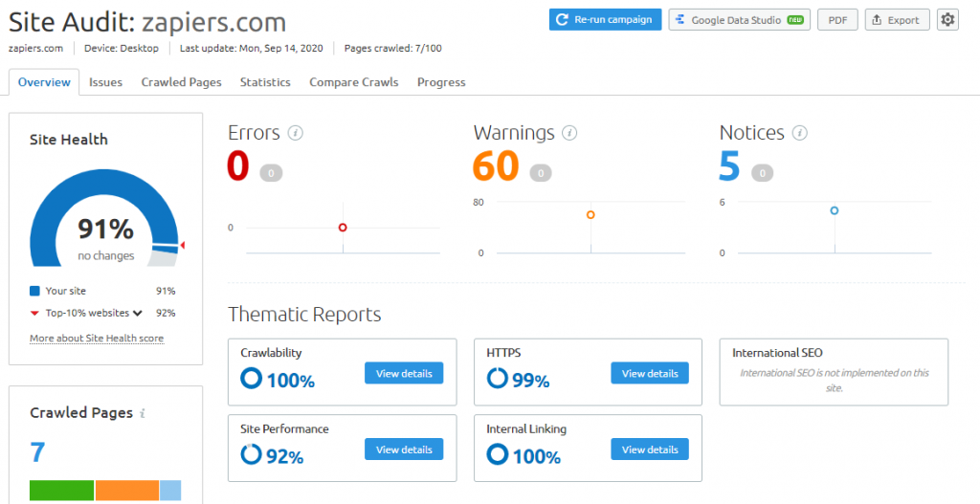Click the HTTPS donut chart icon

(x=498, y=378)
